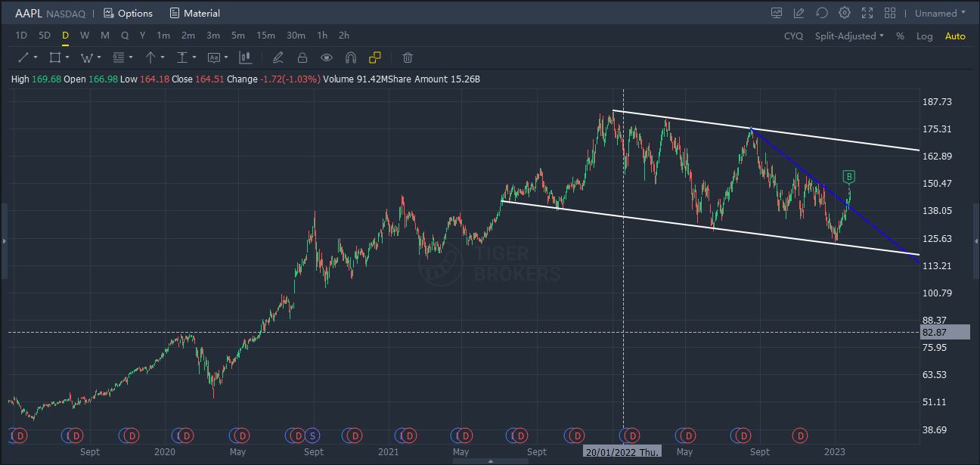Open the Split-Adjusted dropdown
The width and height of the screenshot is (980, 465).
click(849, 36)
